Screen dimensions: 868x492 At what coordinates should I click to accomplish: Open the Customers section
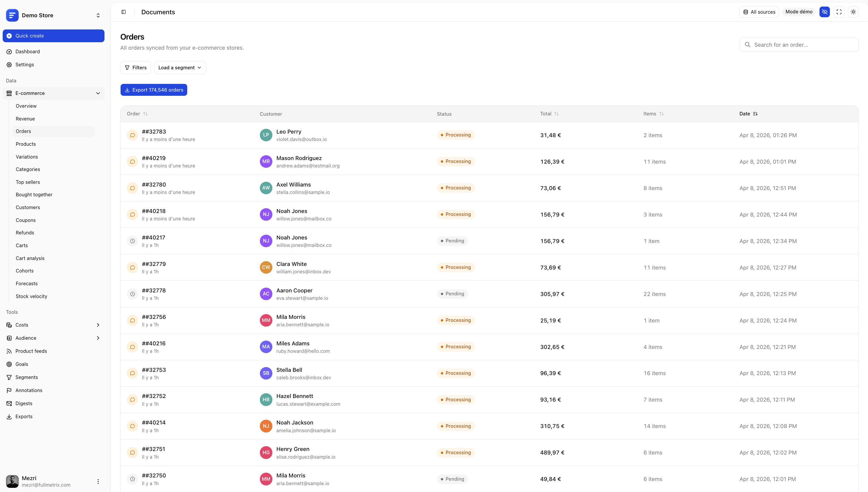27,207
